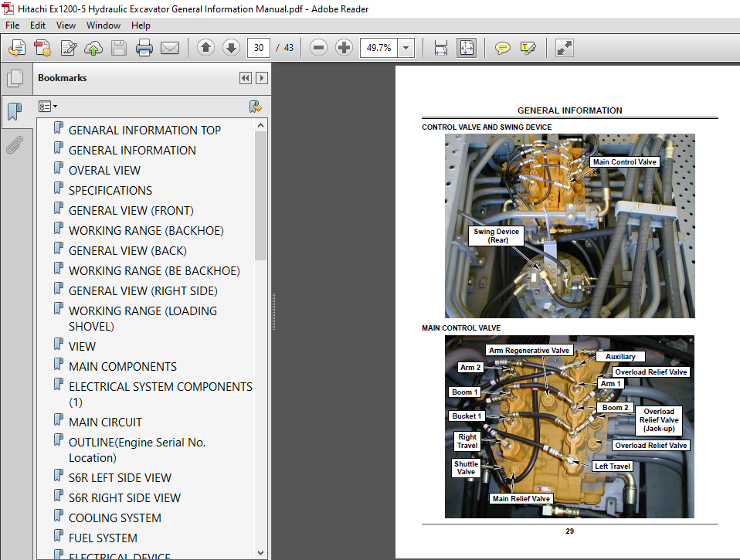Go to next page with down arrow
The image size is (740, 560).
point(231,48)
